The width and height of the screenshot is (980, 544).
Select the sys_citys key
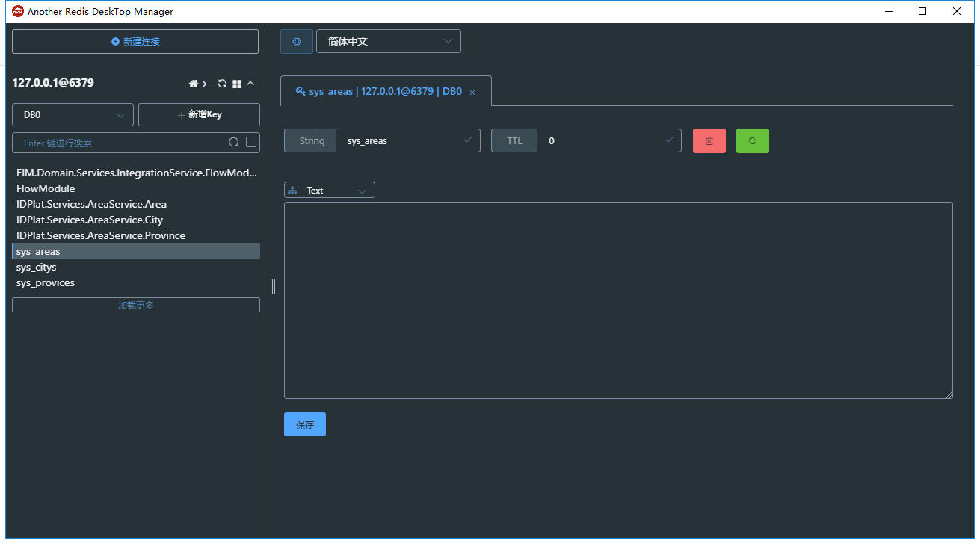pyautogui.click(x=136, y=267)
